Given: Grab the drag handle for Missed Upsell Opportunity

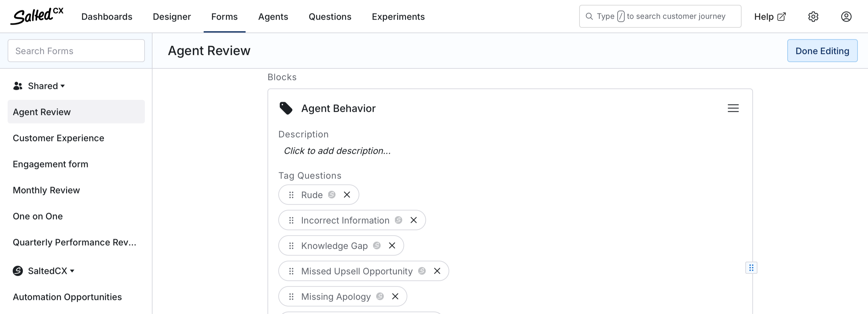Looking at the screenshot, I should coord(291,271).
